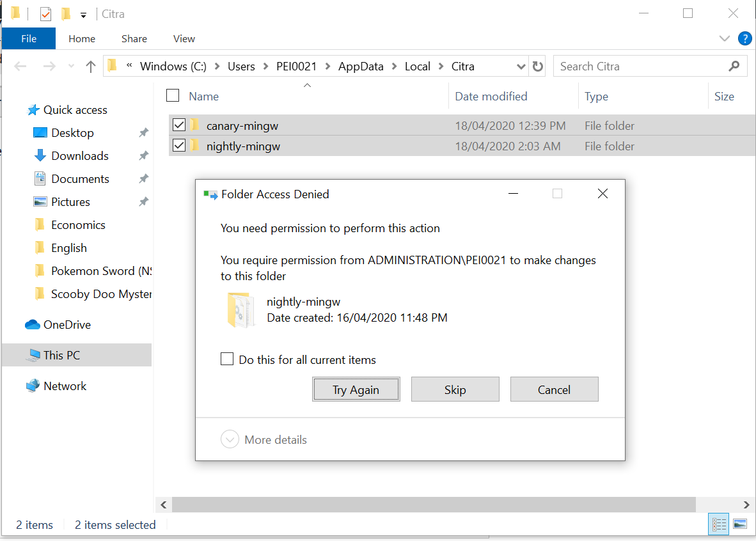The height and width of the screenshot is (541, 756).
Task: Uncheck the canary-mingw folder checkbox
Action: tap(178, 125)
